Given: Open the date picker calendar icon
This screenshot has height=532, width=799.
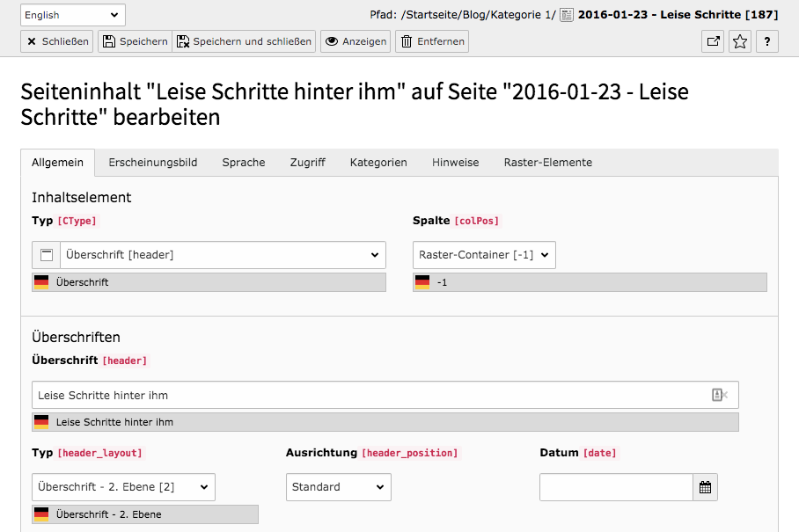Looking at the screenshot, I should point(705,487).
